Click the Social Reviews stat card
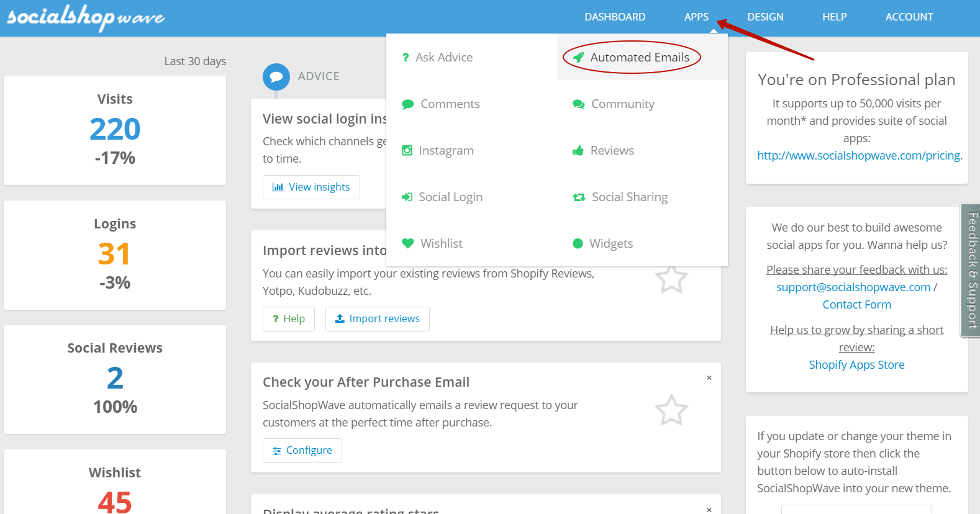 tap(115, 379)
